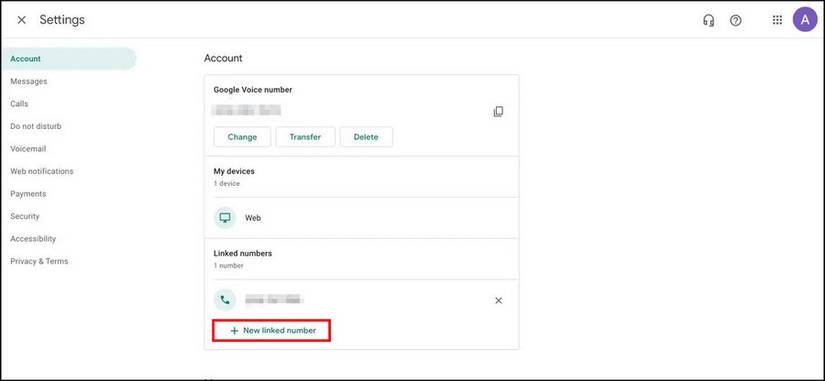Click the Web device row label

tap(253, 218)
